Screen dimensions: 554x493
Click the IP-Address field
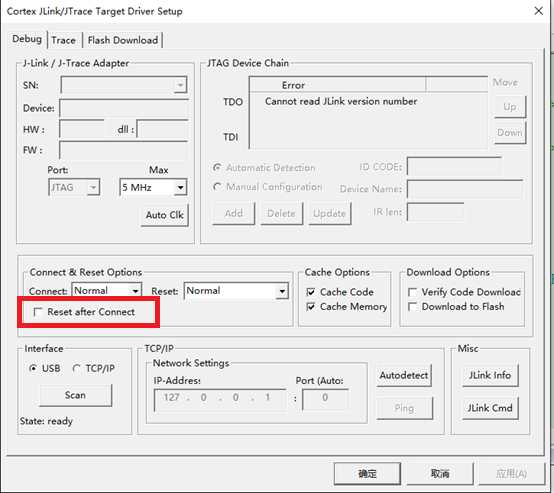tap(220, 399)
